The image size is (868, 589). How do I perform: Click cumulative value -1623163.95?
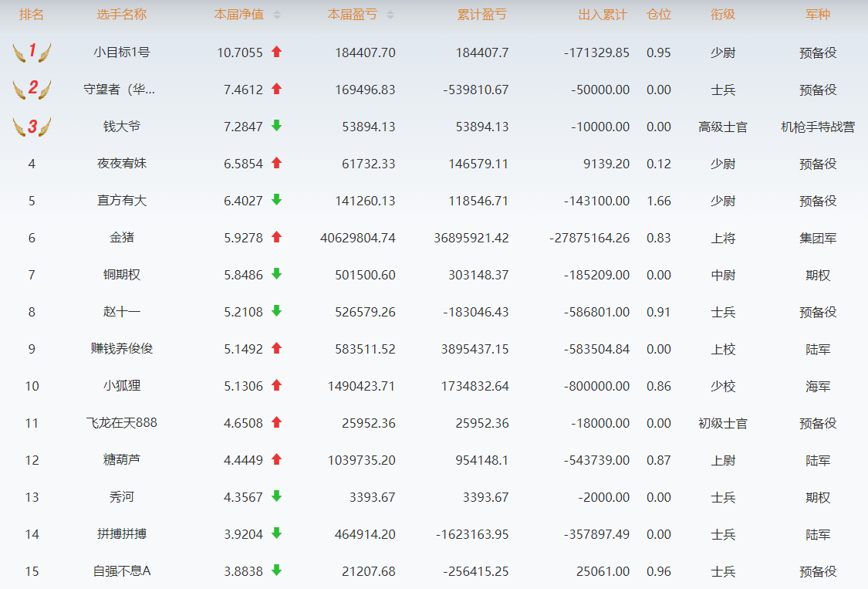[x=472, y=535]
